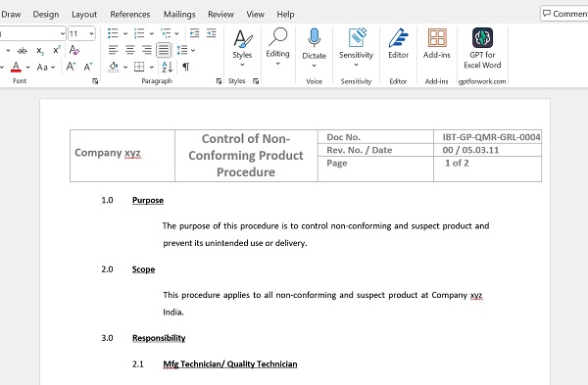
Task: Apply bullet list
Action: [113, 33]
